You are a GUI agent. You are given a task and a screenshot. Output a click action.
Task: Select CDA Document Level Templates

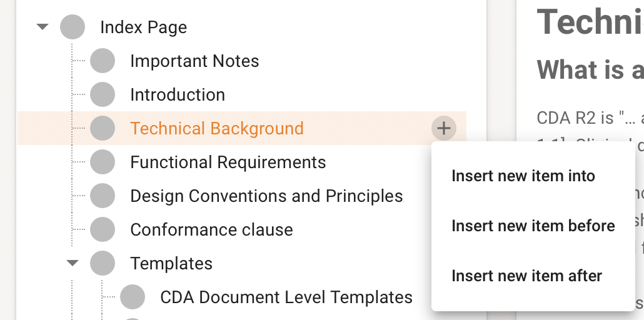(x=286, y=297)
